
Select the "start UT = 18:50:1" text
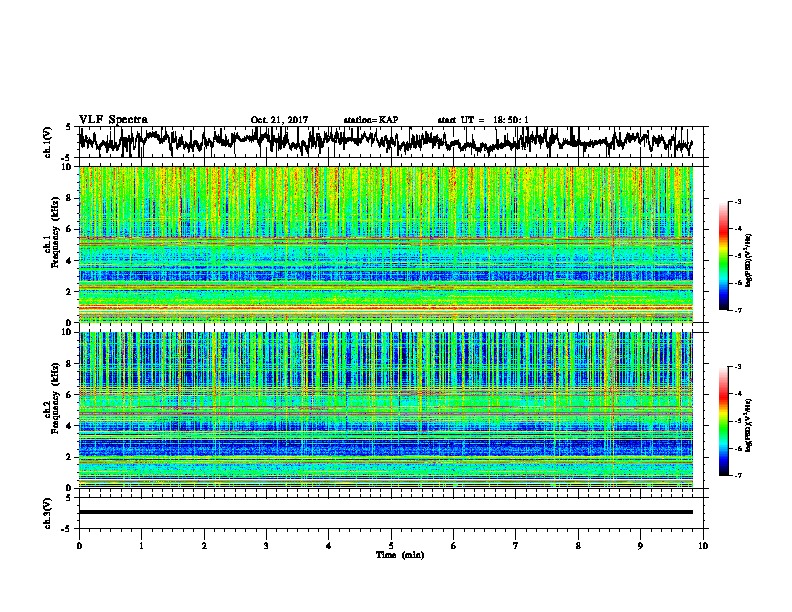click(x=483, y=120)
